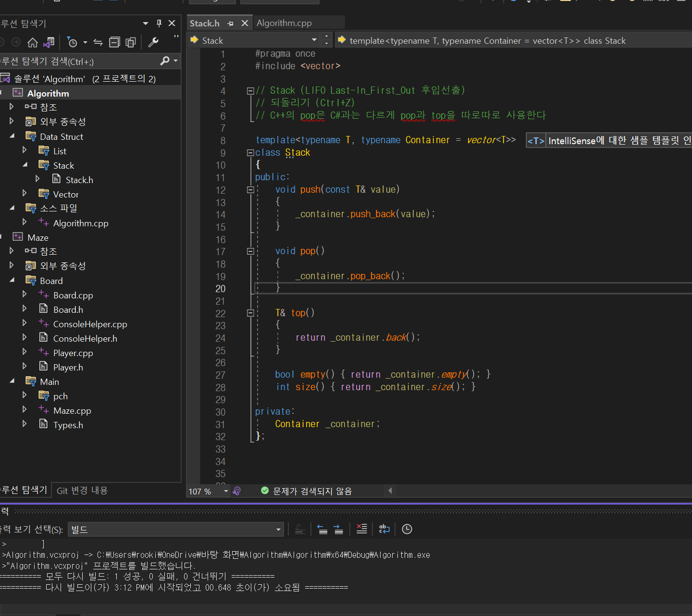
Task: Select Algorithm.cpp in Solution Explorer
Action: [x=81, y=223]
